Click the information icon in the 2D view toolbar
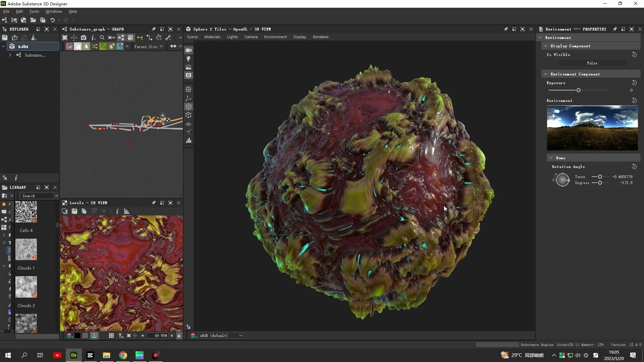Screen dimensions: 644x362 [117, 211]
